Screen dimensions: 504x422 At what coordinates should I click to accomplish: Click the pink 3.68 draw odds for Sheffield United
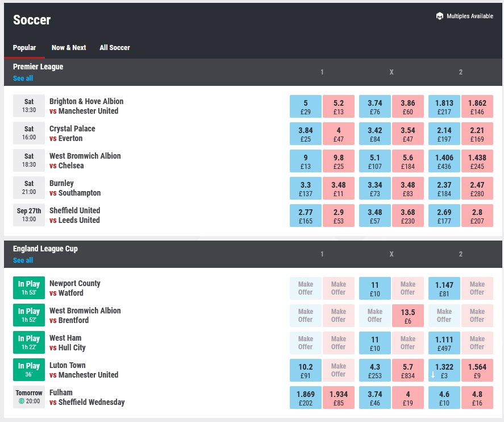pos(408,216)
